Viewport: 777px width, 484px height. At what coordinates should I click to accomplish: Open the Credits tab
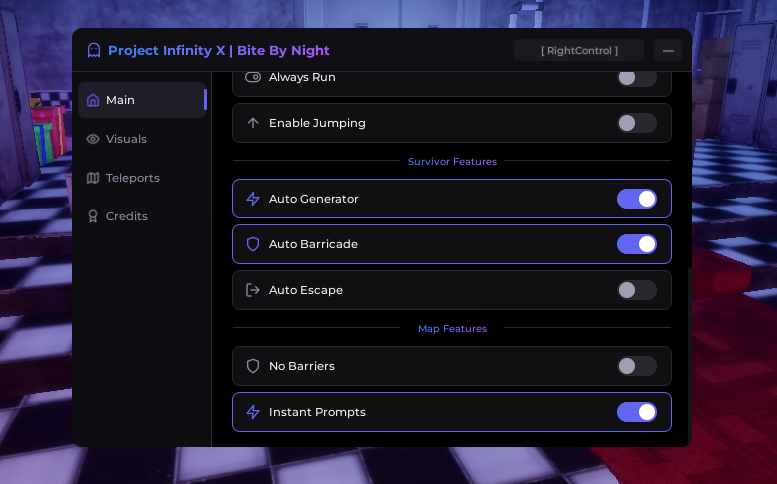click(142, 216)
